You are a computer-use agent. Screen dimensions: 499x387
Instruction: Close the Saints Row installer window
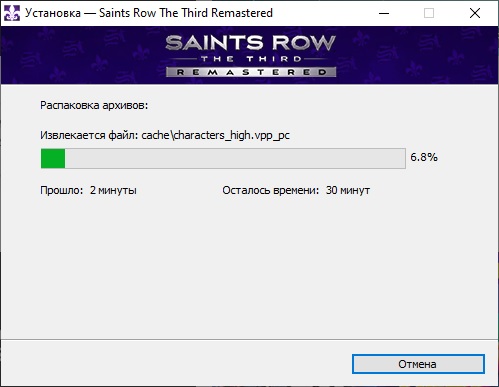click(x=475, y=13)
